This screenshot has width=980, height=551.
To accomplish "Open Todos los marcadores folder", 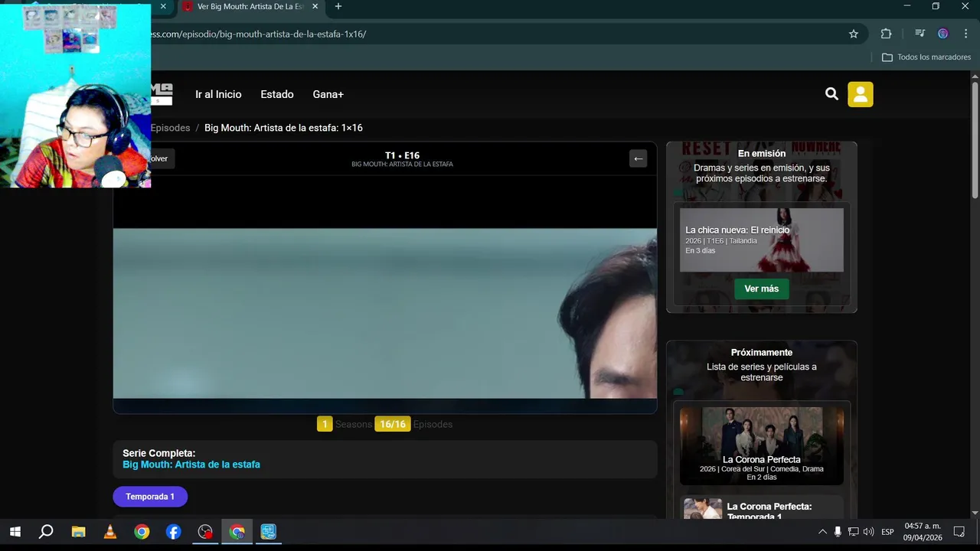I will (x=926, y=57).
